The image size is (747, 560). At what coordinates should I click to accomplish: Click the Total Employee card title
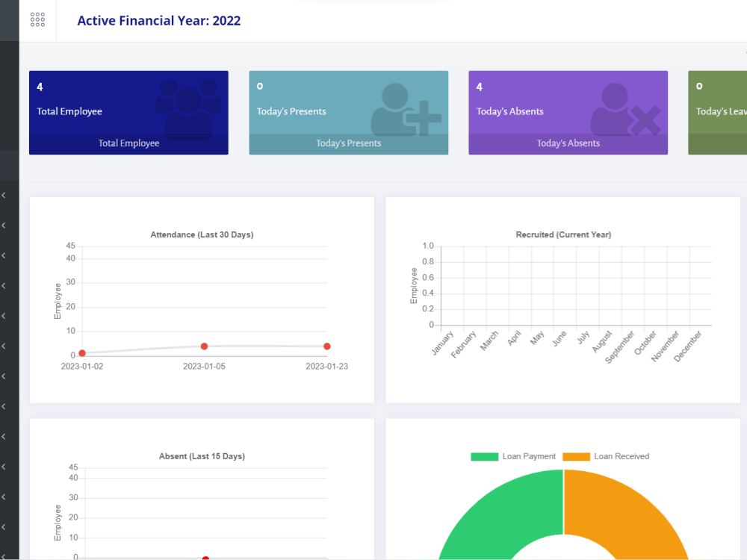pyautogui.click(x=69, y=111)
